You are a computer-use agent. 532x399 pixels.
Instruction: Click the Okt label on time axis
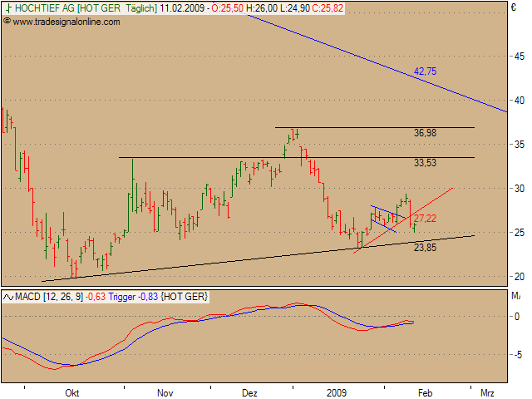pos(72,392)
